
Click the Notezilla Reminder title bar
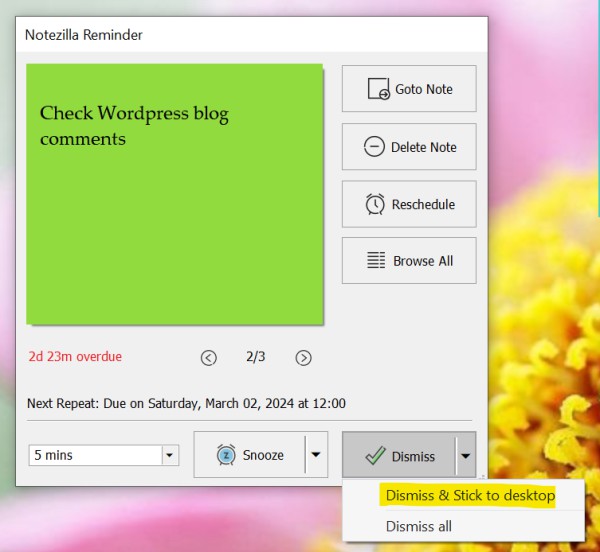252,35
